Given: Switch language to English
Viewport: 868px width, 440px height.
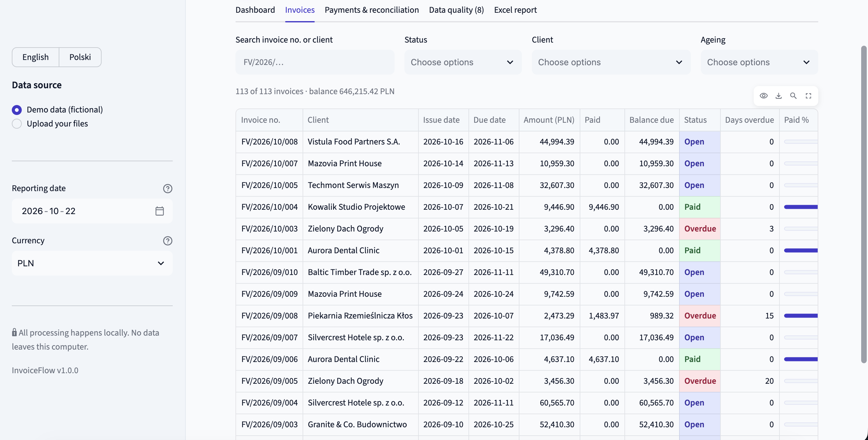Looking at the screenshot, I should [x=35, y=57].
